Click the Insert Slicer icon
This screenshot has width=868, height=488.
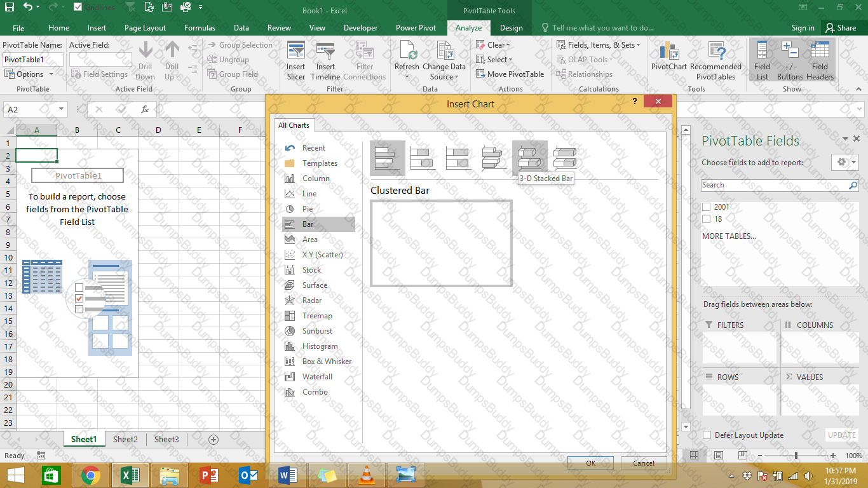point(295,61)
